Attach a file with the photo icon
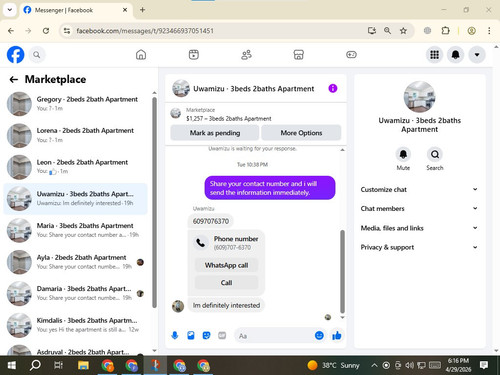The width and height of the screenshot is (500, 375). point(191,335)
